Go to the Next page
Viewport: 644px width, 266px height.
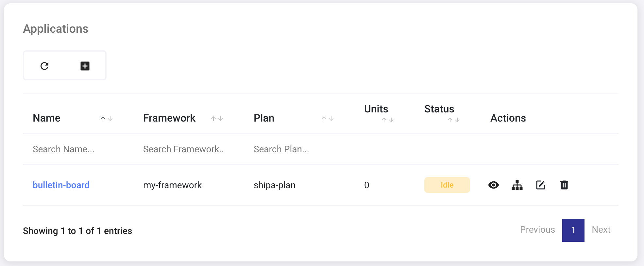click(x=601, y=230)
